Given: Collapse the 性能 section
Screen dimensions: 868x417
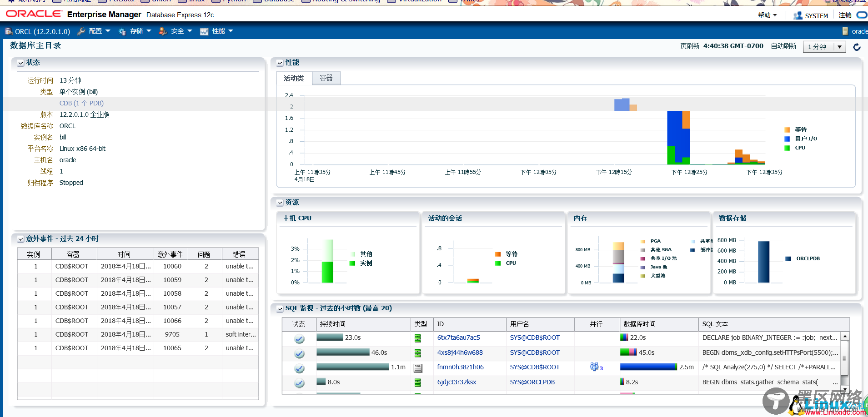Looking at the screenshot, I should 280,63.
